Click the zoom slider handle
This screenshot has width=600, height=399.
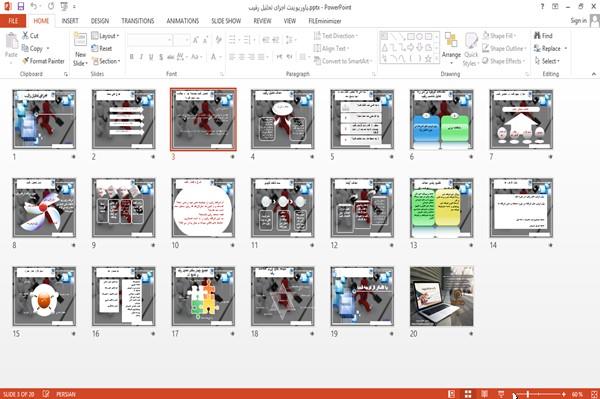click(528, 394)
